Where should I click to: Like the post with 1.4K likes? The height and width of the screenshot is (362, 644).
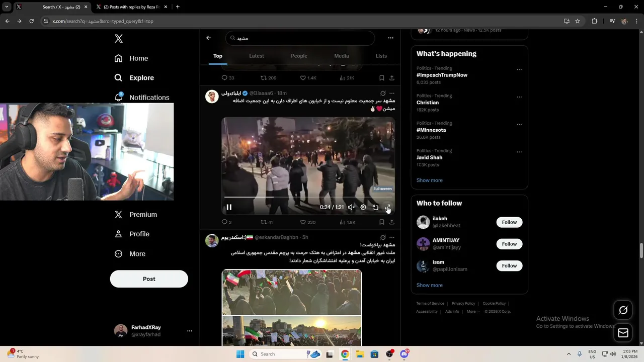tap(308, 78)
